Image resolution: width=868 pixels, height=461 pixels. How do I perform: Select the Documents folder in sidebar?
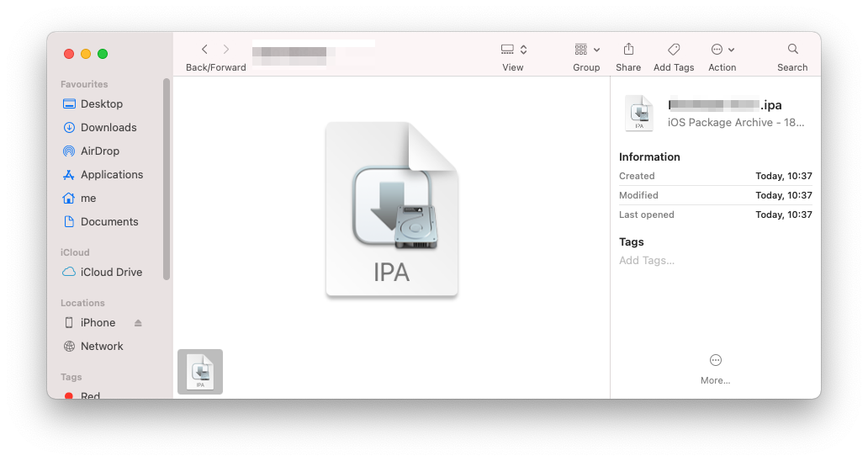coord(108,222)
